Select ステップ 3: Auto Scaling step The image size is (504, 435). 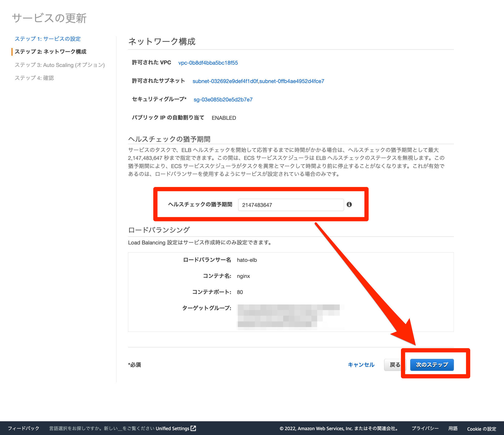(60, 65)
